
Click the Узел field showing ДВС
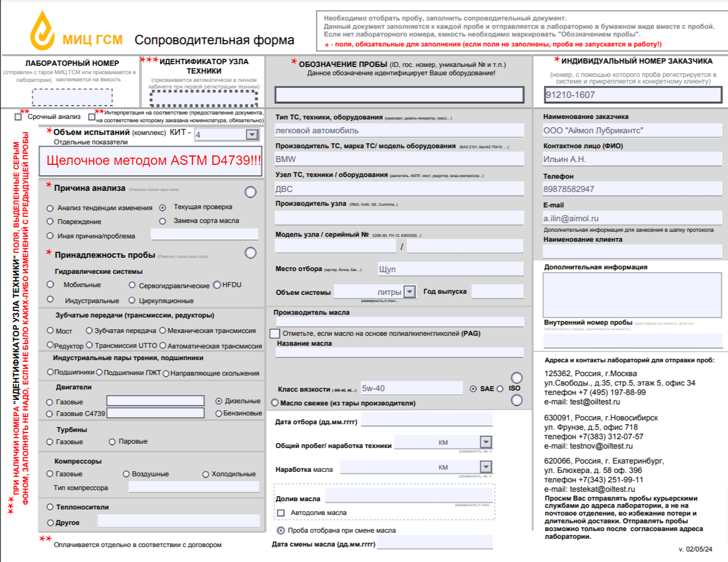(399, 189)
